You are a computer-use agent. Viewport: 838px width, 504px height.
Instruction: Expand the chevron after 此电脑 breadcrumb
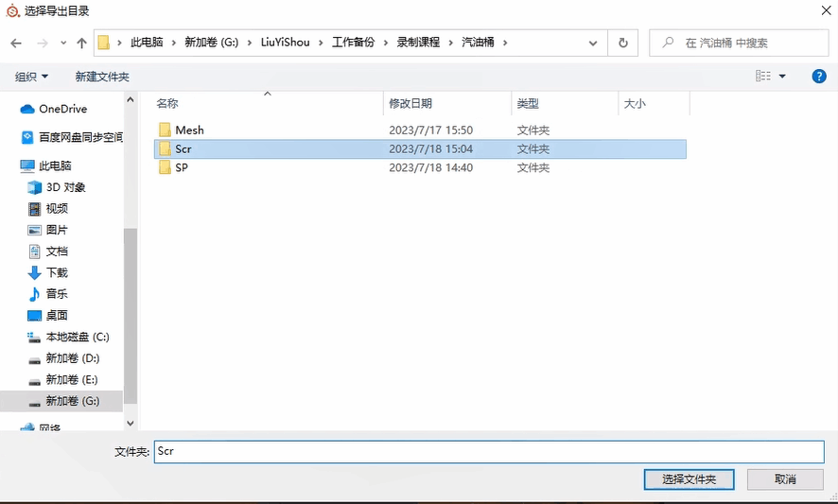[x=173, y=43]
